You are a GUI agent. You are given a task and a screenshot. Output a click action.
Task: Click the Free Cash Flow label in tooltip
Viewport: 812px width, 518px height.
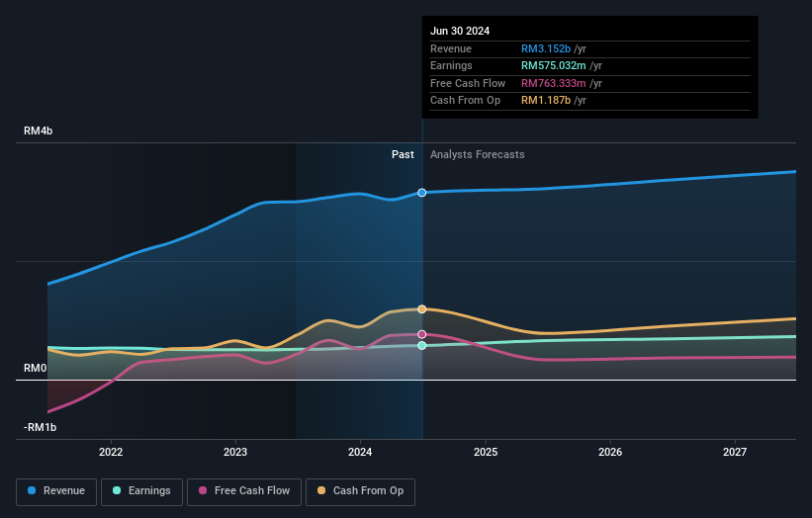[x=468, y=83]
